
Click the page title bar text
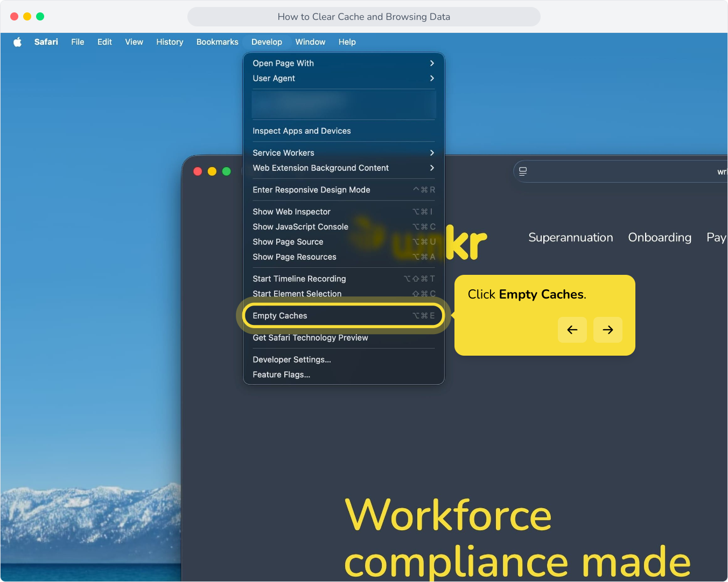(x=364, y=17)
